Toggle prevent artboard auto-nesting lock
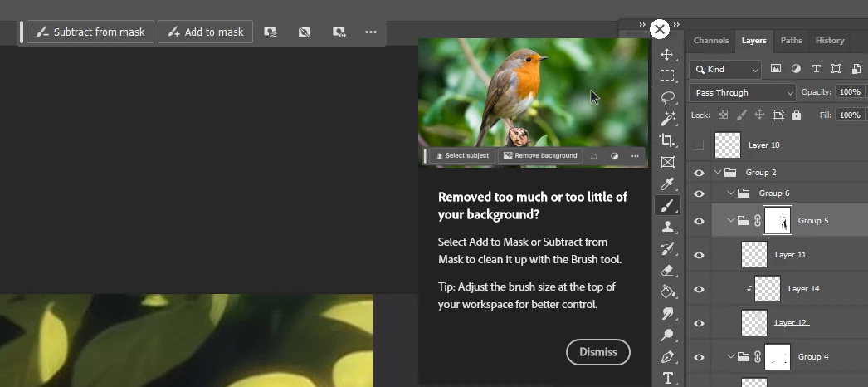The image size is (868, 387). coord(778,115)
